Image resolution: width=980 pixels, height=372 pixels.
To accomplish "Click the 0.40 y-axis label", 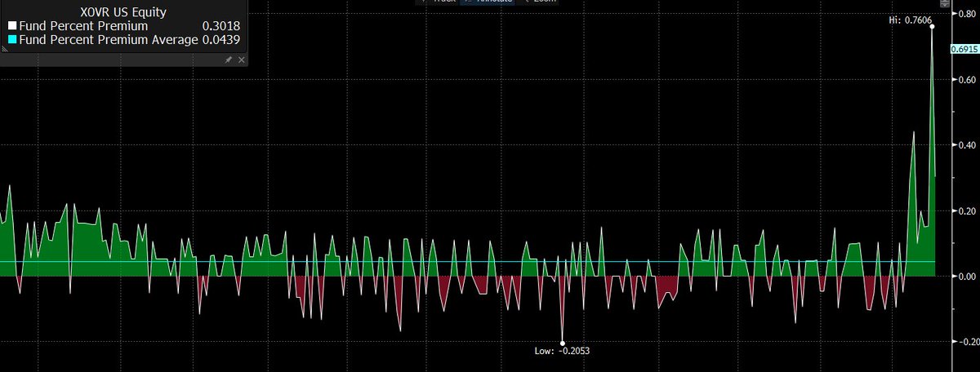I will [x=967, y=145].
